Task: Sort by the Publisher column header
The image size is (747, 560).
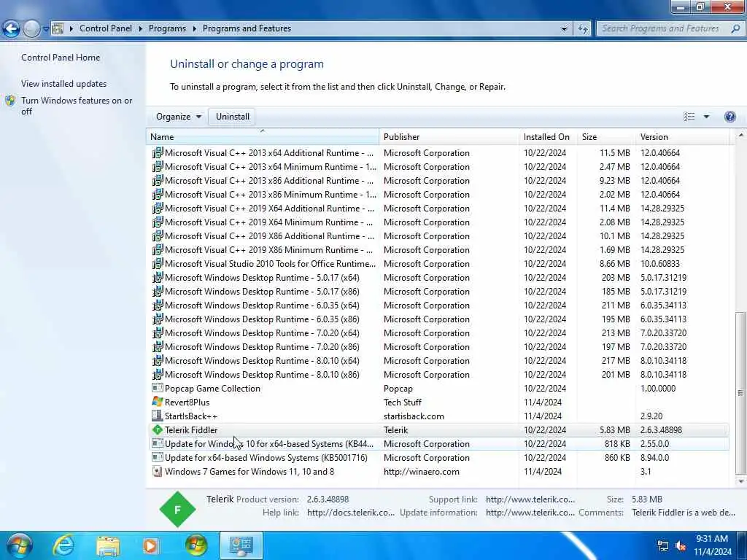Action: pyautogui.click(x=449, y=136)
